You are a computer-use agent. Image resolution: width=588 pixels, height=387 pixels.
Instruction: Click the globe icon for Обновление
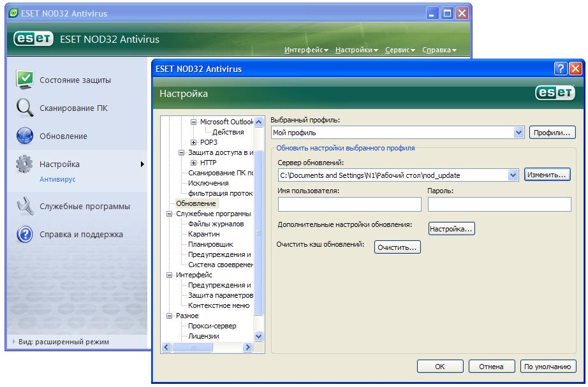25,136
